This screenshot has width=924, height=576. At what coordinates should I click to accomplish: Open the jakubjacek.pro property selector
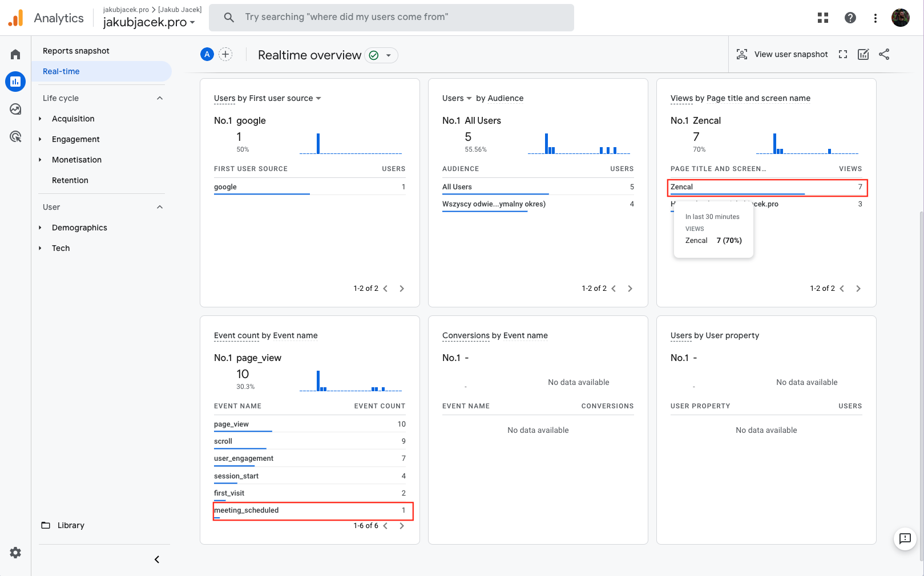147,21
